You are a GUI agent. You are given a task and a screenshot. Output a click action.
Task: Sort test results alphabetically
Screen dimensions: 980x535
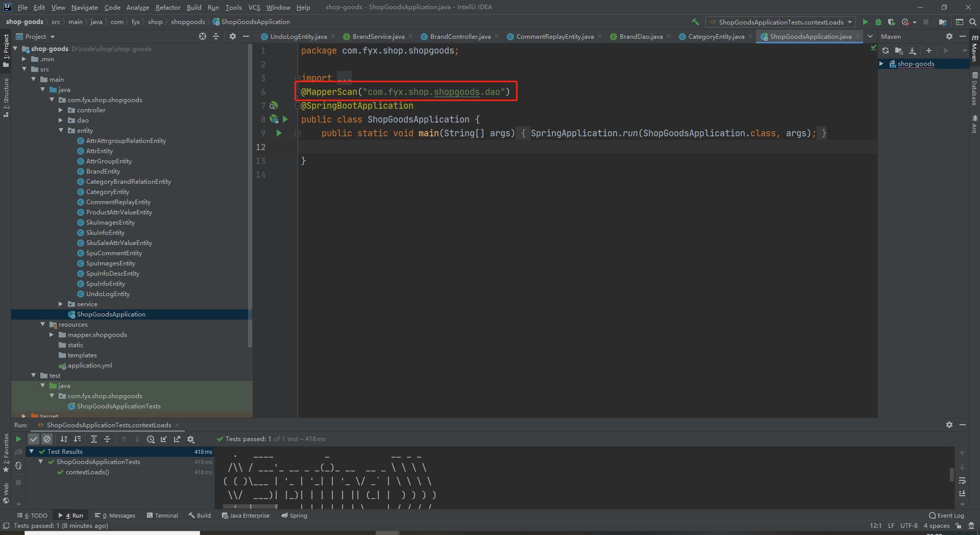tap(64, 439)
